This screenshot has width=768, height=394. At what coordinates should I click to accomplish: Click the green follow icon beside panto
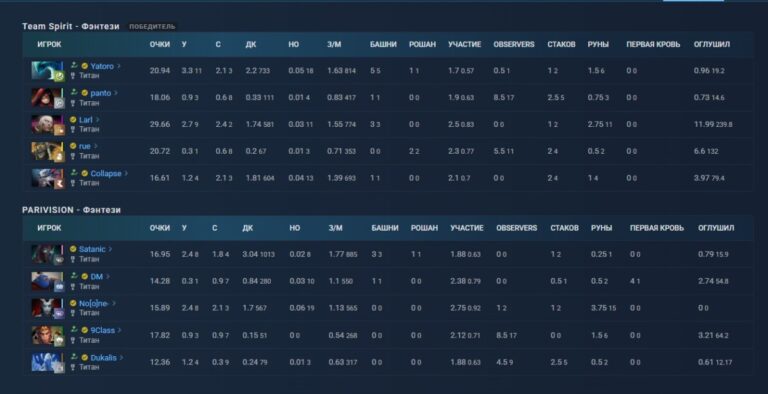click(74, 92)
